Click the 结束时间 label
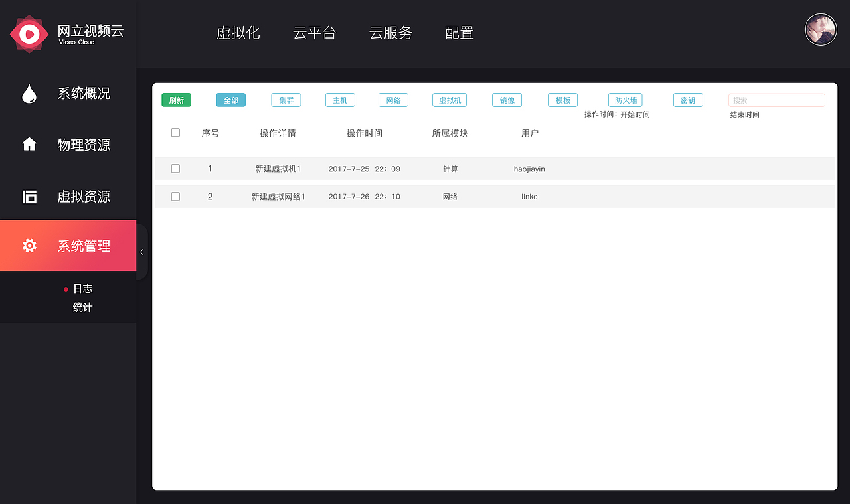Image resolution: width=850 pixels, height=504 pixels. pos(745,115)
